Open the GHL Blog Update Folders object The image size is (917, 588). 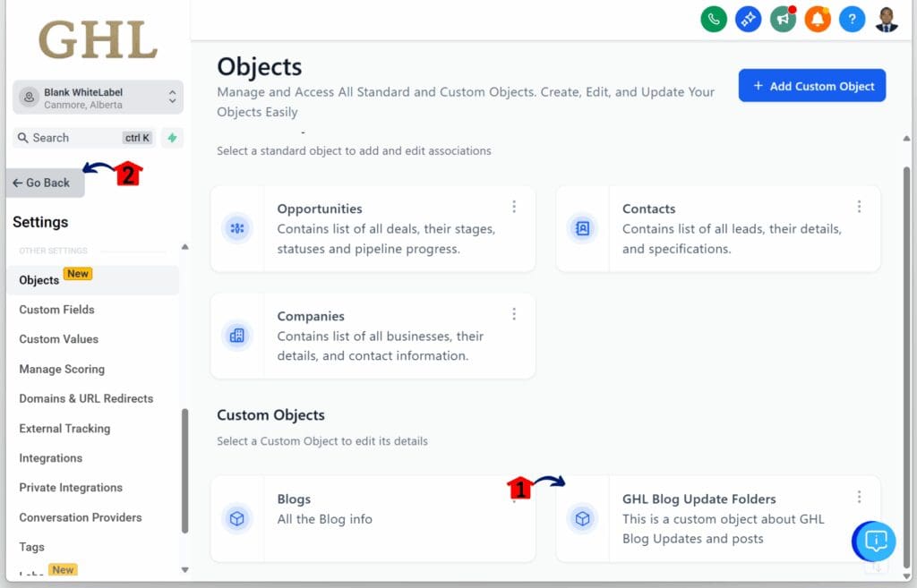698,499
